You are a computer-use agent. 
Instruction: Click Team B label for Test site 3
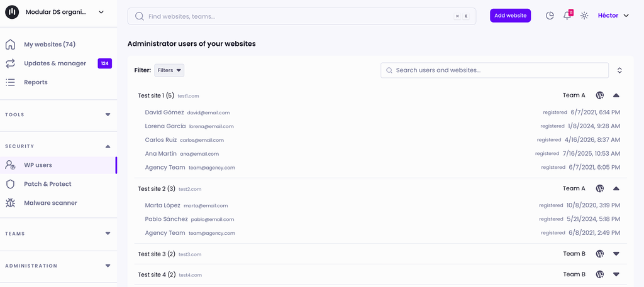(574, 254)
